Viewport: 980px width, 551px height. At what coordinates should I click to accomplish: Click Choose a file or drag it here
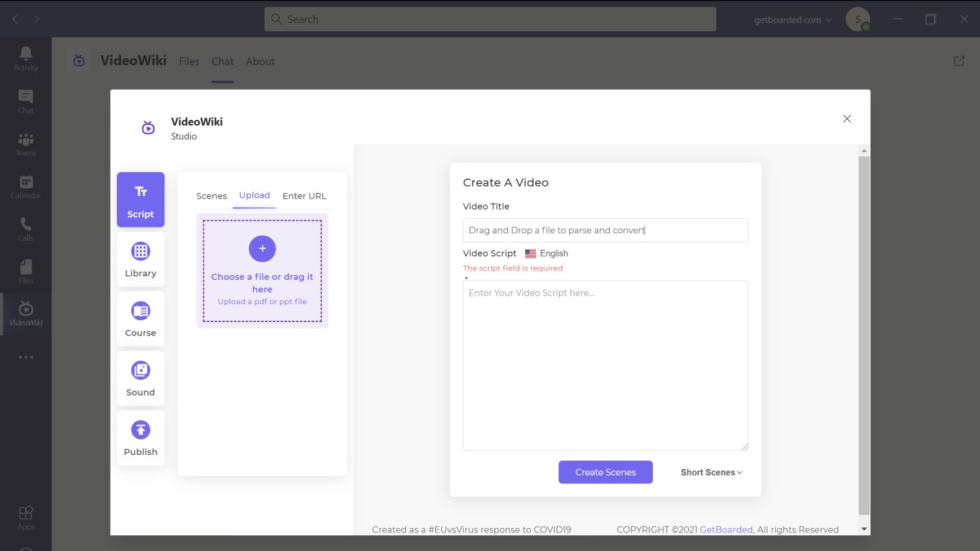pos(263,283)
